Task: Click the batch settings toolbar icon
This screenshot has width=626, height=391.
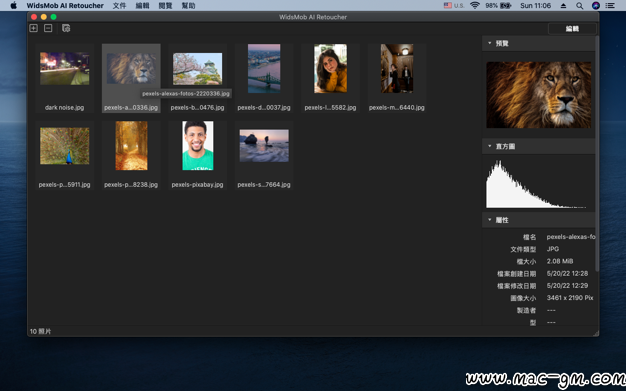Action: pos(66,28)
